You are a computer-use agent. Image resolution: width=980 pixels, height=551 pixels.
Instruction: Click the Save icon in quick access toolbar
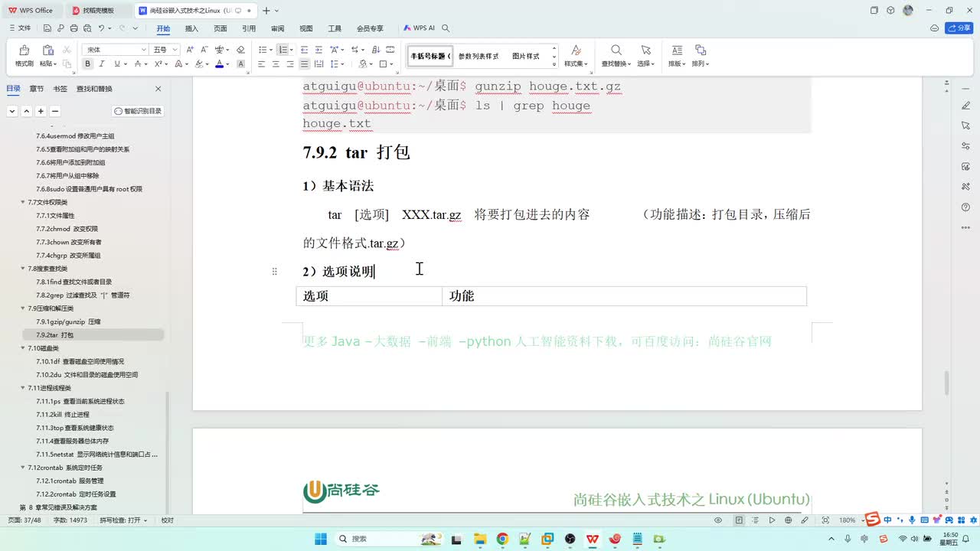47,28
